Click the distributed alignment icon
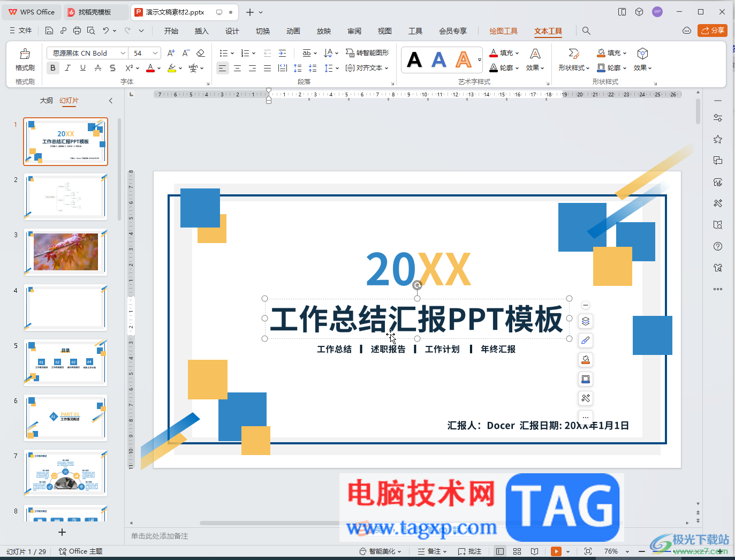 pyautogui.click(x=283, y=68)
